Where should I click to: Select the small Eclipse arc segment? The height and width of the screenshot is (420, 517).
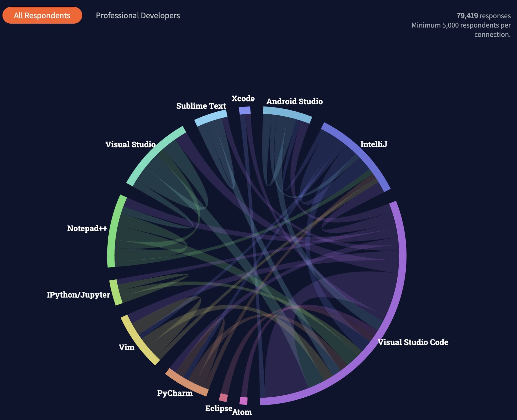(223, 397)
